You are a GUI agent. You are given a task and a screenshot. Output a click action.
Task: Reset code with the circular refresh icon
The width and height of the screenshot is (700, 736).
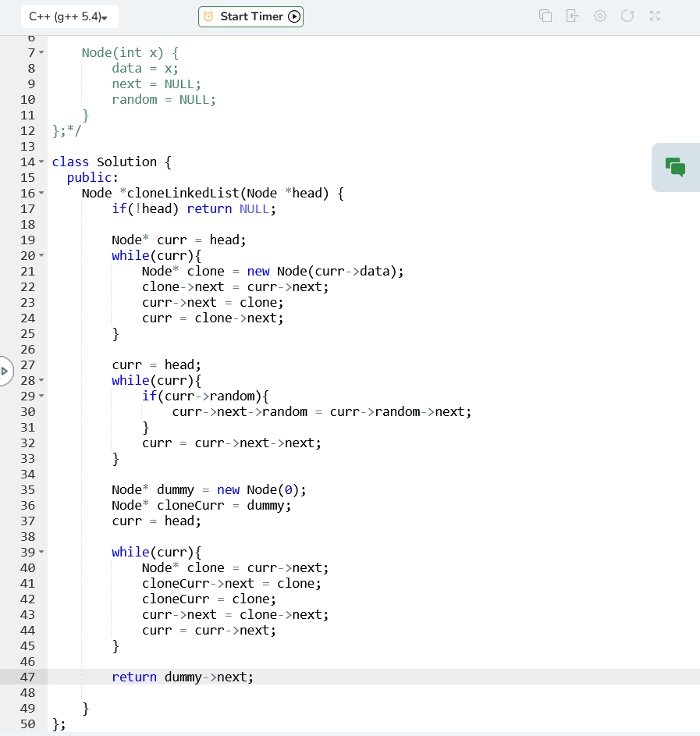click(627, 16)
